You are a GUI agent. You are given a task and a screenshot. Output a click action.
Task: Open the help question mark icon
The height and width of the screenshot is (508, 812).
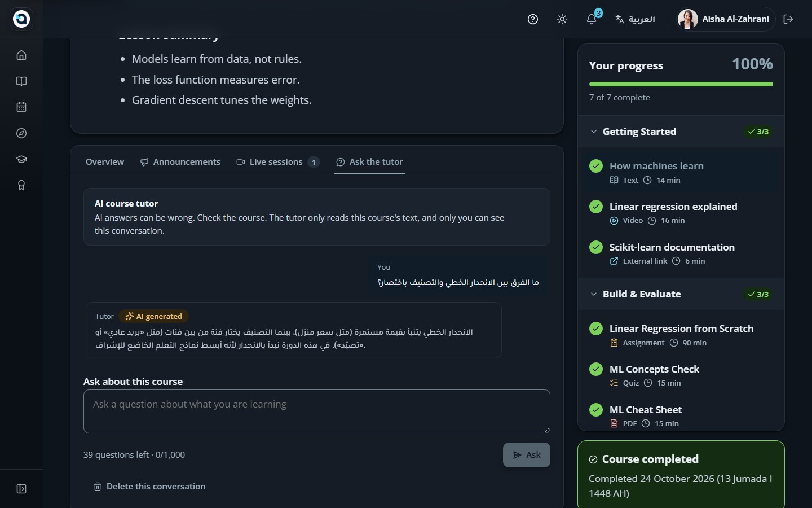coord(533,19)
